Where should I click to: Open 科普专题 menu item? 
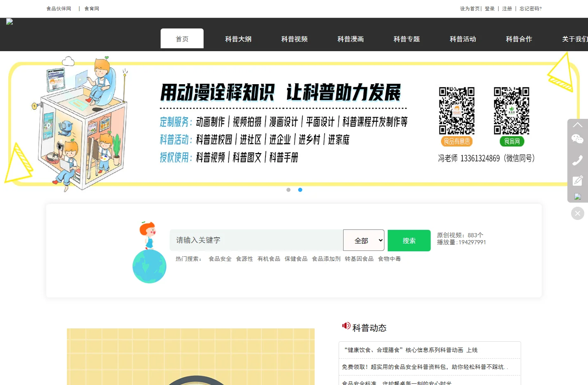coord(407,39)
